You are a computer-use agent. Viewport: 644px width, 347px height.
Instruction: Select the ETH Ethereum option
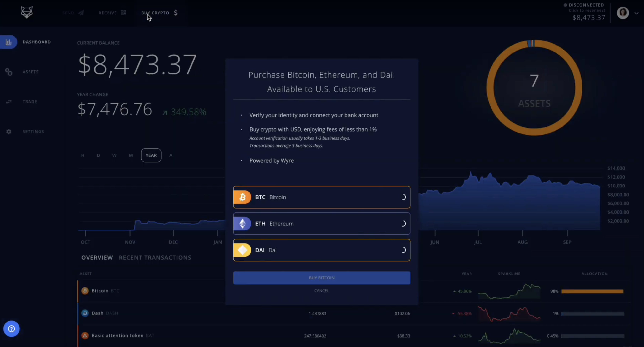321,224
